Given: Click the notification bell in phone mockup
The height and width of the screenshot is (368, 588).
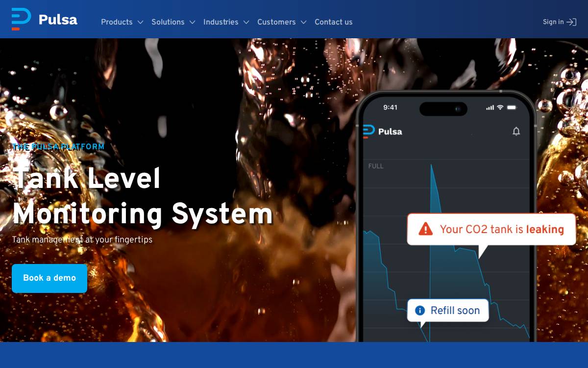Looking at the screenshot, I should point(516,131).
